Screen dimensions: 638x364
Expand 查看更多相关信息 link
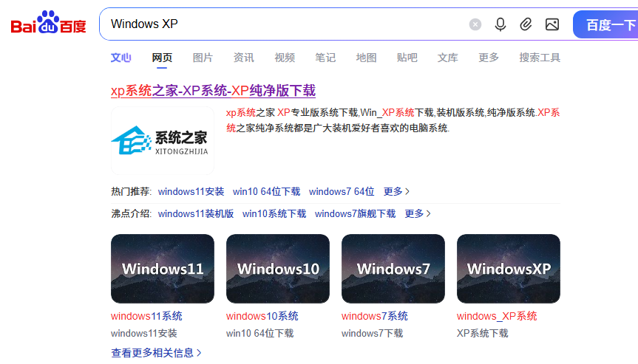point(156,353)
